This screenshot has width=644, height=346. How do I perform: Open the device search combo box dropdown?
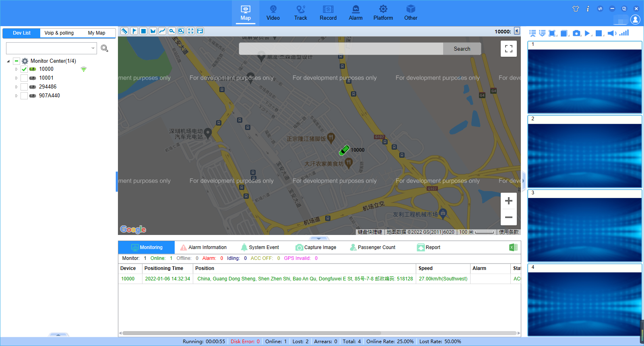pos(93,48)
